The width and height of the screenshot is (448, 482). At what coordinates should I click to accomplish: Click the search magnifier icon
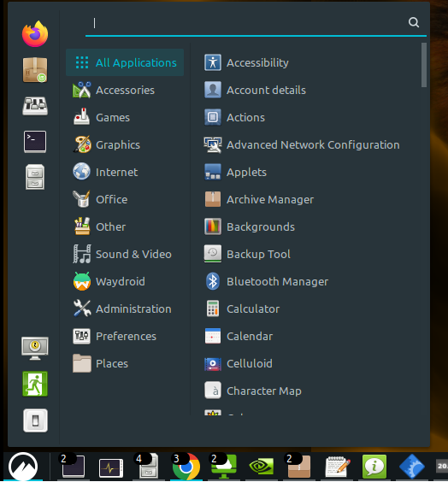click(414, 22)
